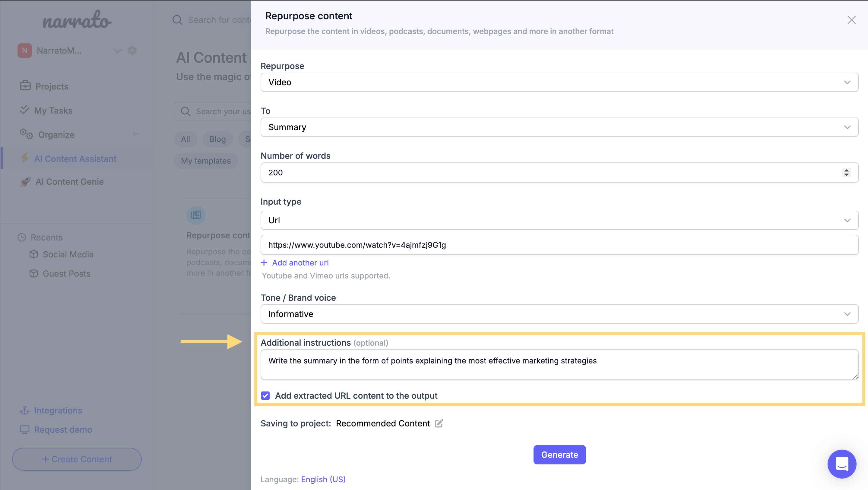Open workspace settings gear icon
Screen dimensions: 868x490
[x=132, y=50]
